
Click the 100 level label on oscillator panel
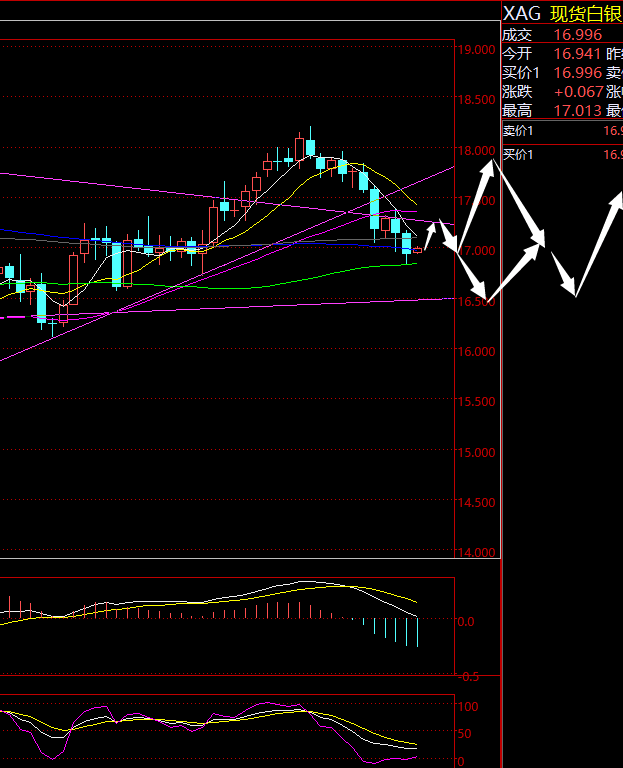[x=468, y=706]
